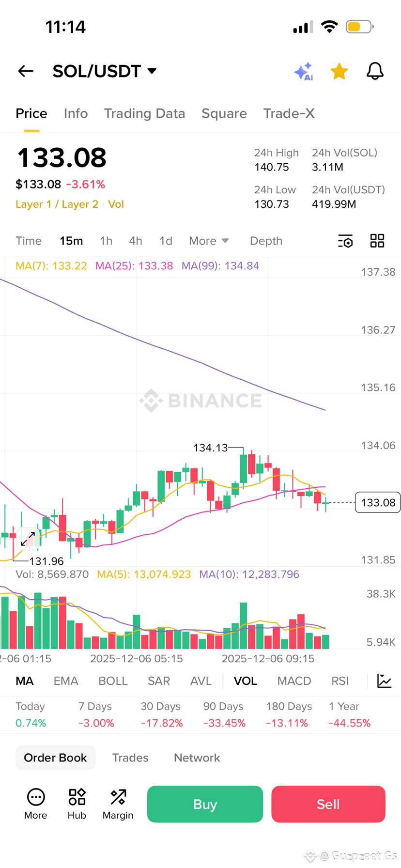This screenshot has width=401, height=868.
Task: Check the battery status icon
Action: point(359,27)
